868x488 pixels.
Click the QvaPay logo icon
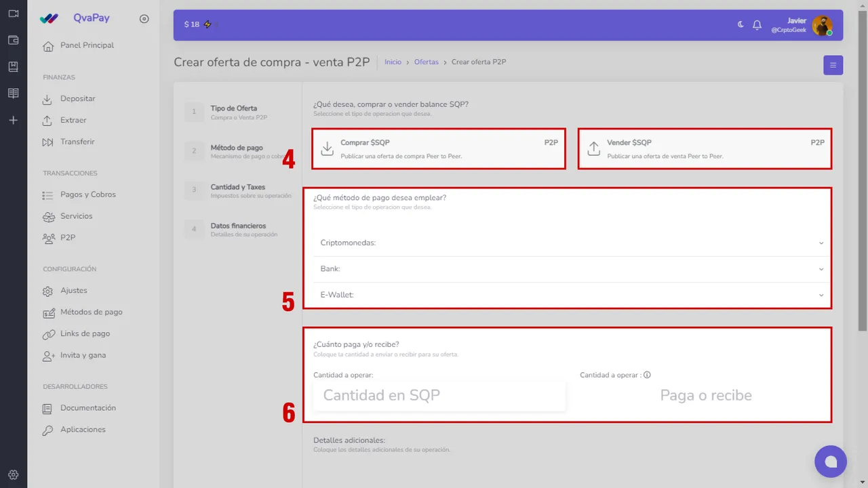(49, 19)
